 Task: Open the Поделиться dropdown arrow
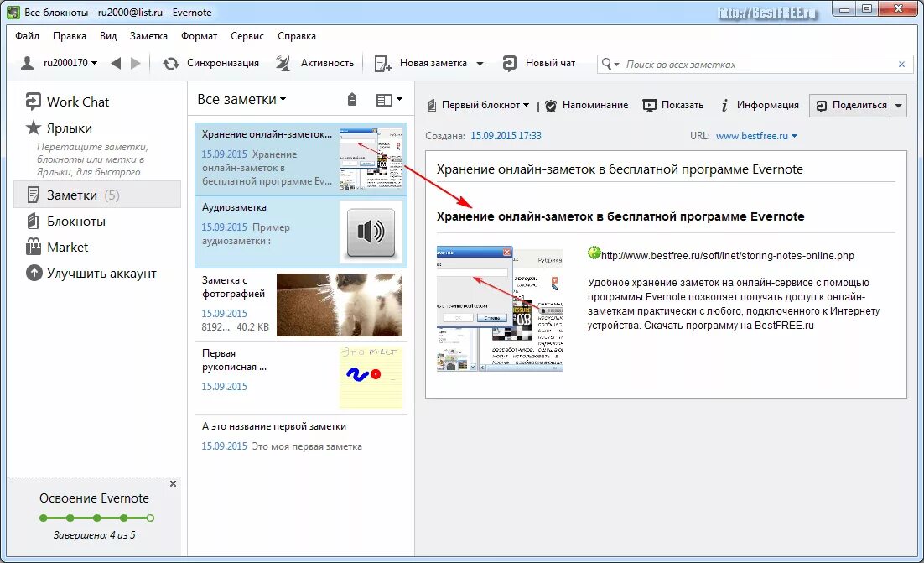(899, 106)
